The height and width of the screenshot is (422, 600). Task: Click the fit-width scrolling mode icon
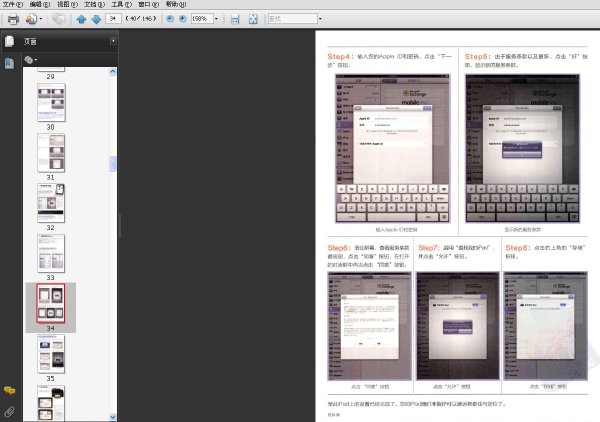tap(235, 19)
